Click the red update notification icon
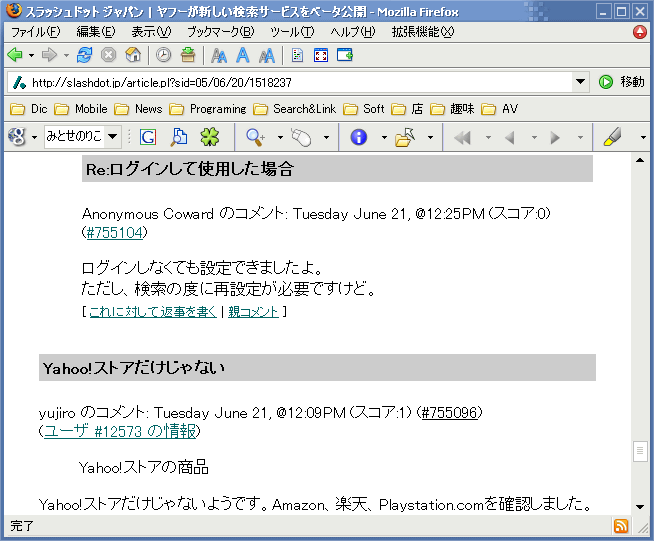Screen dimensions: 654x541 tap(640, 32)
